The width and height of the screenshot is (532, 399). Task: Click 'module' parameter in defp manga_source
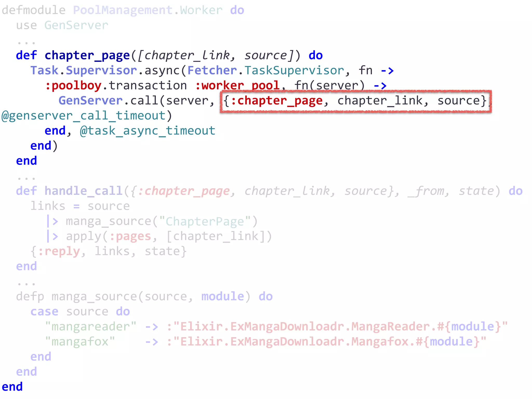(223, 296)
